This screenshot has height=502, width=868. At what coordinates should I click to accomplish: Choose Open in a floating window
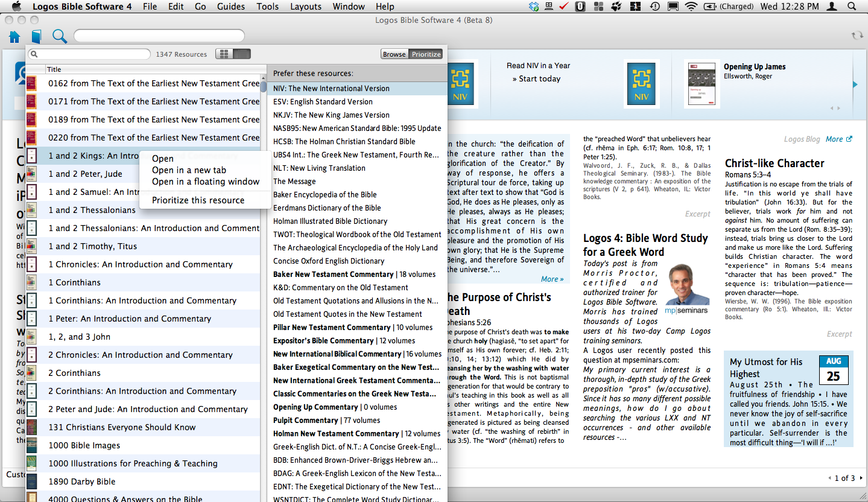(x=205, y=182)
